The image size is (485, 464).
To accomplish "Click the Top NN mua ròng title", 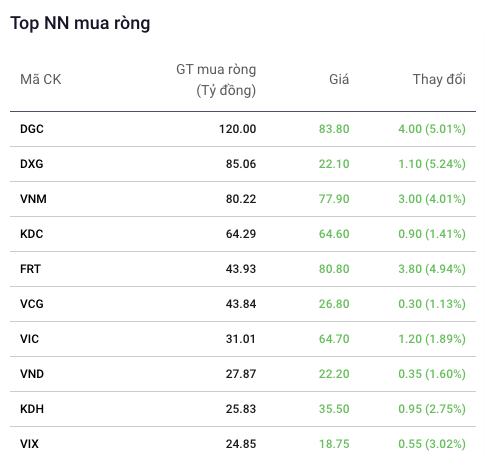I will (80, 23).
